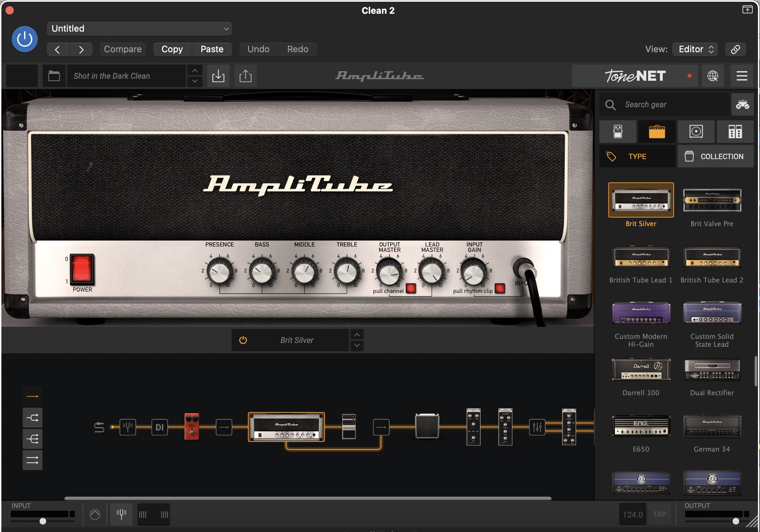Select the speaker cabinet block in chain
Viewport: 760px width, 532px height.
point(427,426)
